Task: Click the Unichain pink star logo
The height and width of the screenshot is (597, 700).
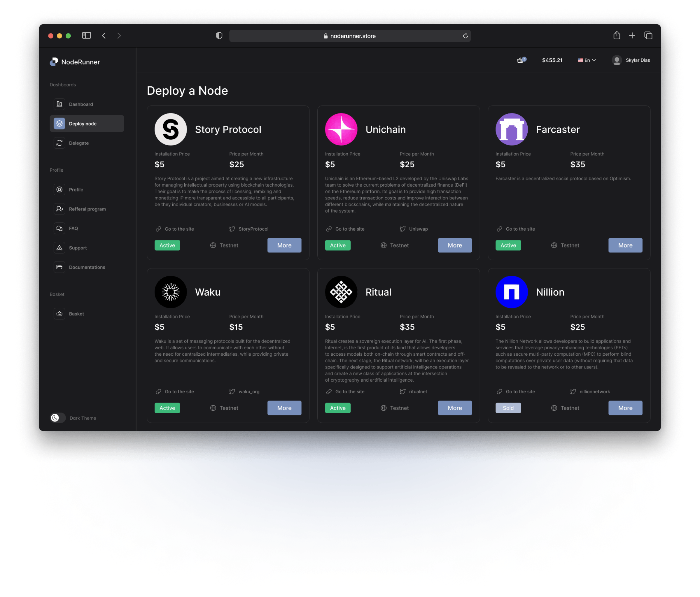Action: point(341,129)
